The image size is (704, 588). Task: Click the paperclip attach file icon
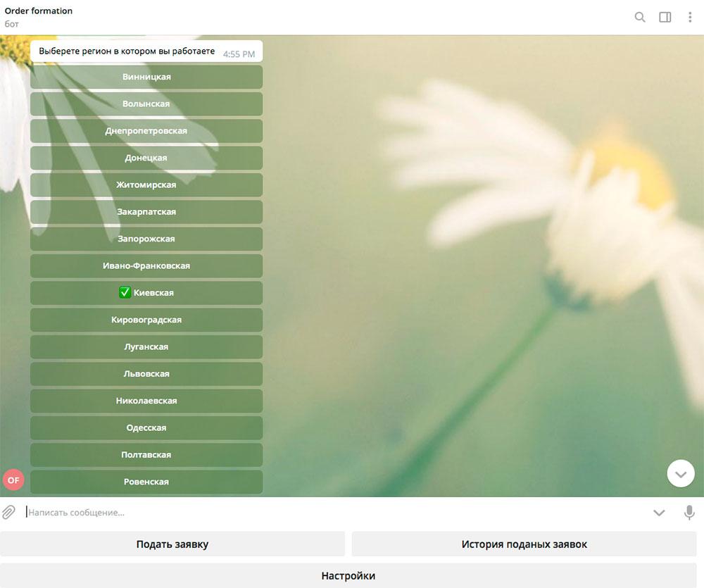(x=8, y=512)
